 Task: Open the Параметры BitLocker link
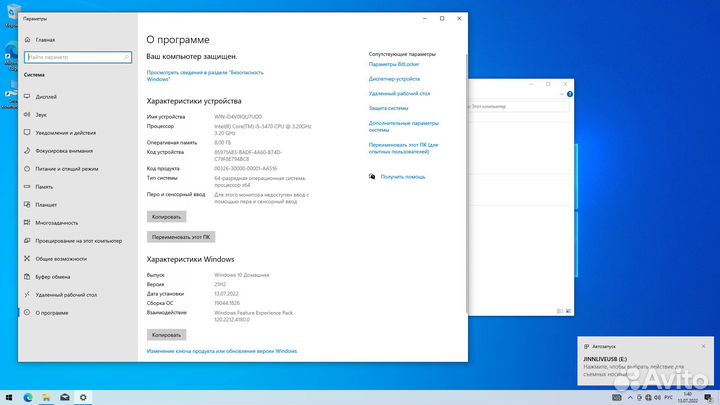[394, 64]
